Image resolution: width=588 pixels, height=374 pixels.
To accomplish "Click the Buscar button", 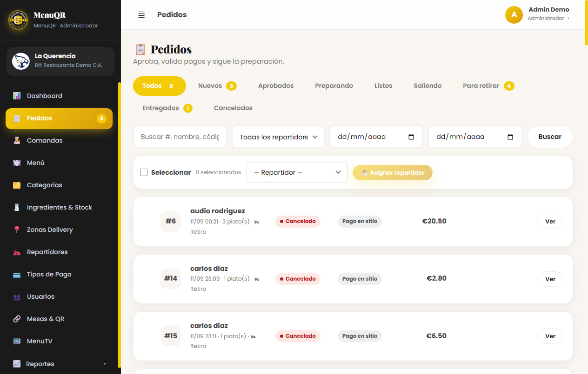I will pos(550,137).
